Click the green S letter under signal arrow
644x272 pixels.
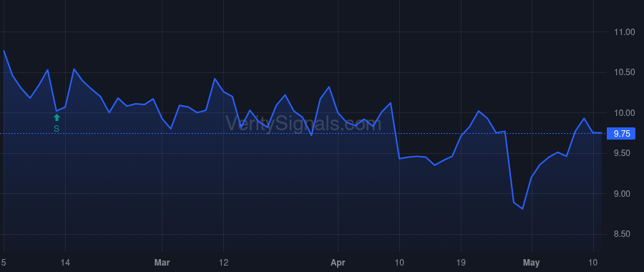[x=57, y=129]
